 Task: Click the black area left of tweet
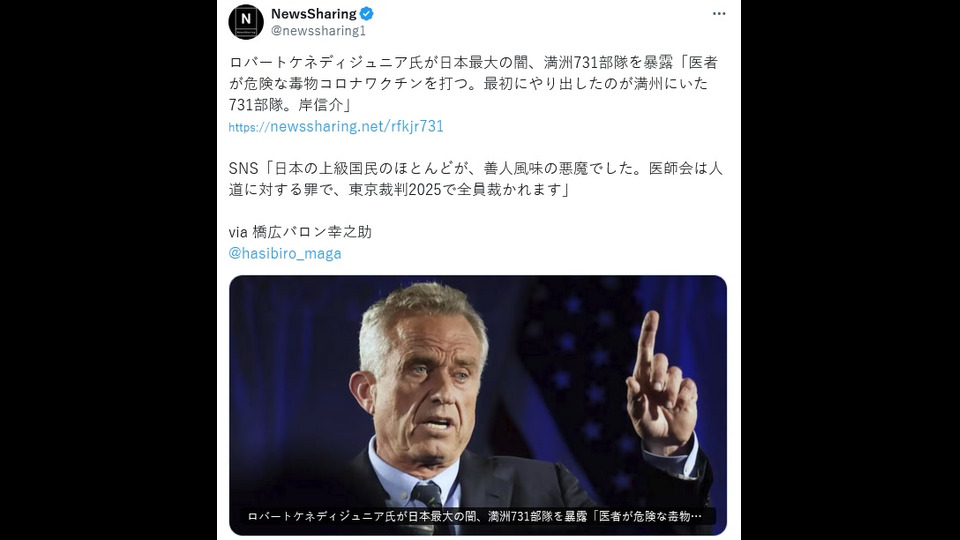[x=108, y=270]
